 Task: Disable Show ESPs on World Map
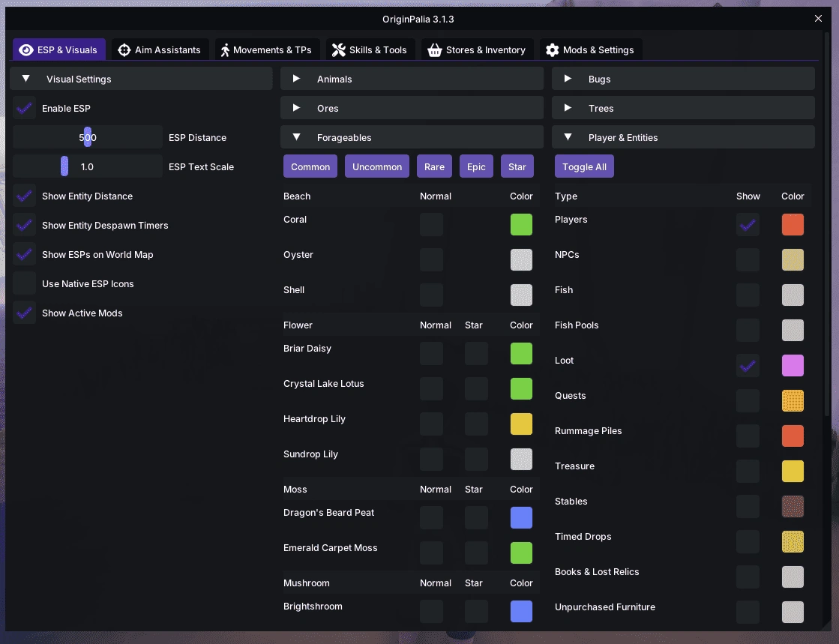point(25,255)
